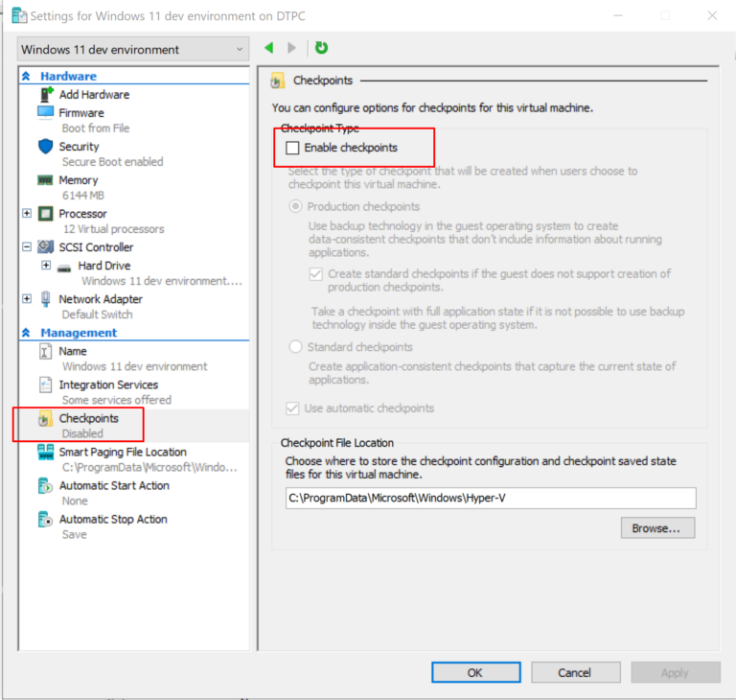The width and height of the screenshot is (736, 700).
Task: Click the Checkpoint File Location path field
Action: pos(491,498)
